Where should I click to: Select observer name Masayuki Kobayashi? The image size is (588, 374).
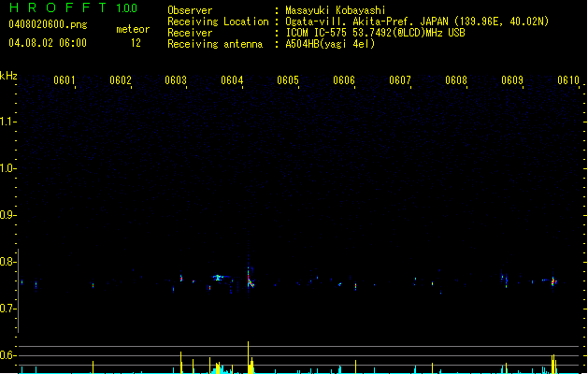336,10
